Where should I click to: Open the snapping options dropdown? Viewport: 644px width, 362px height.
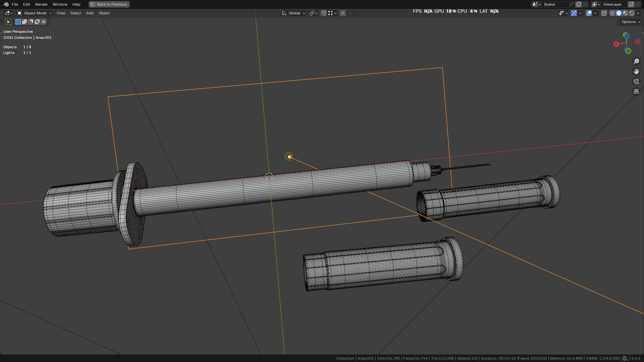click(332, 13)
